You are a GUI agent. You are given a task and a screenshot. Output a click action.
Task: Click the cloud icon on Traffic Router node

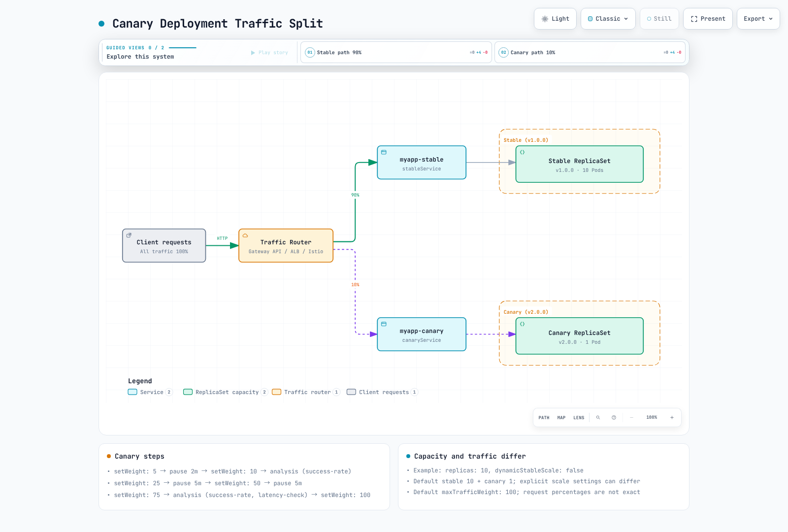(x=245, y=235)
